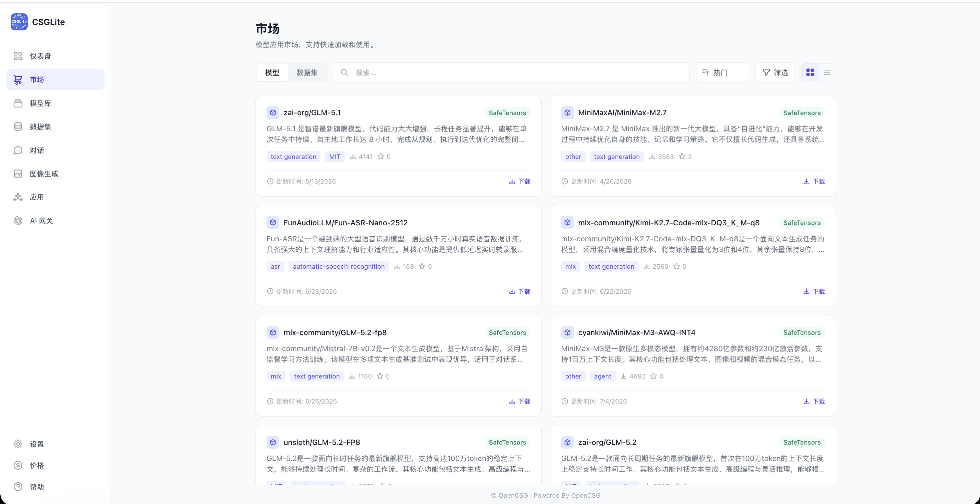Click the zai-org/GLM-5.2 cube icon
Image resolution: width=980 pixels, height=504 pixels.
point(567,442)
